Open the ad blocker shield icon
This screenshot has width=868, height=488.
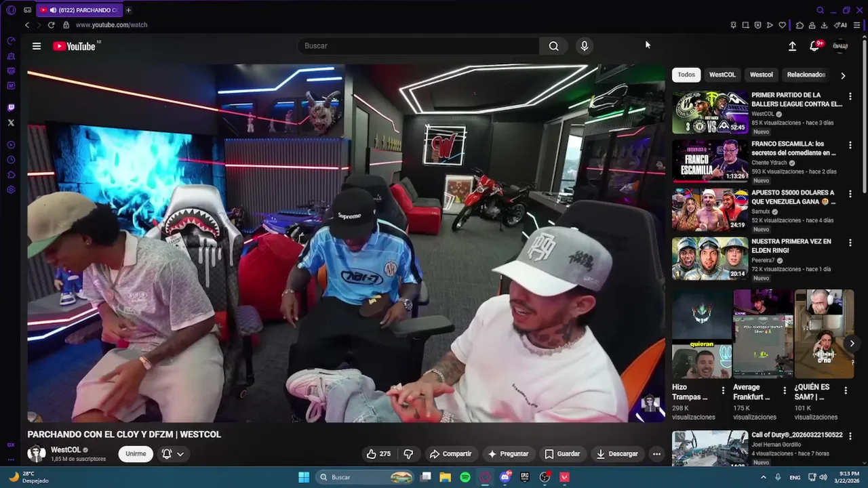(x=757, y=25)
